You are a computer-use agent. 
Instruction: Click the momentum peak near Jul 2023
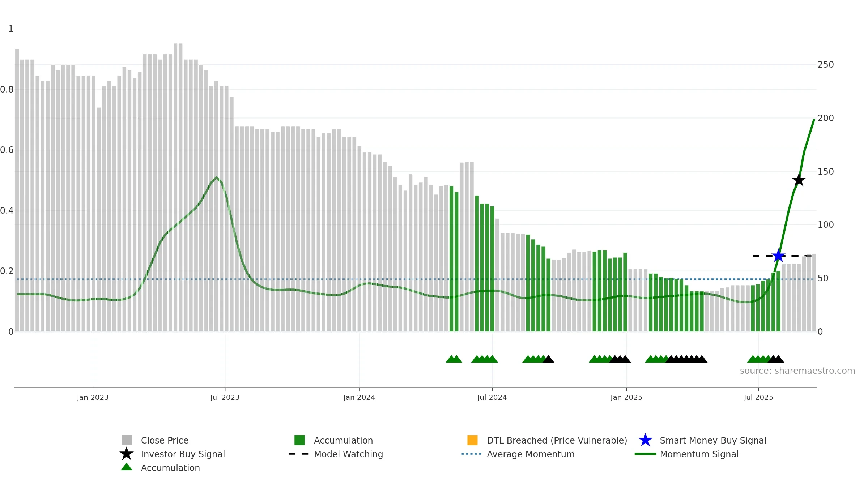(216, 177)
